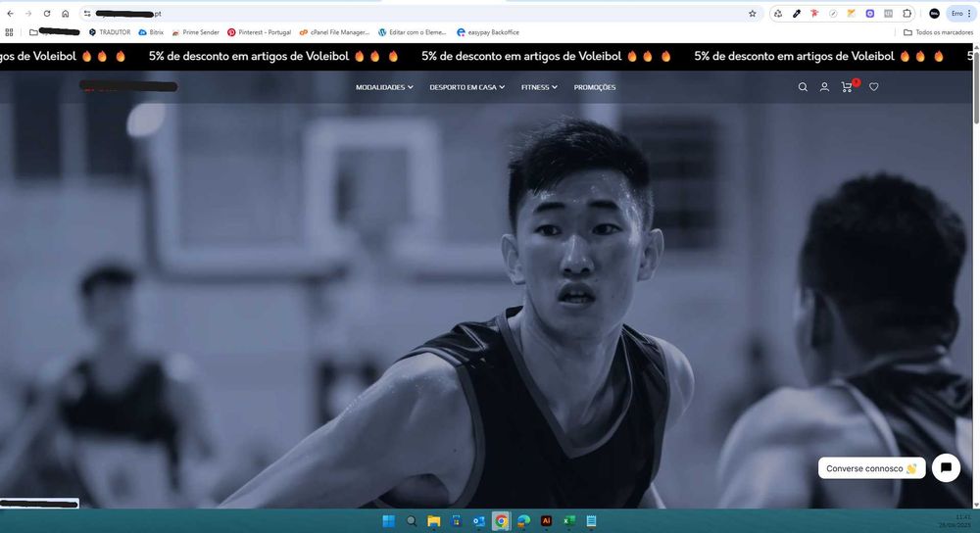Open the cPanel File Manager bookmark
Screen dimensions: 980x533
coord(334,32)
